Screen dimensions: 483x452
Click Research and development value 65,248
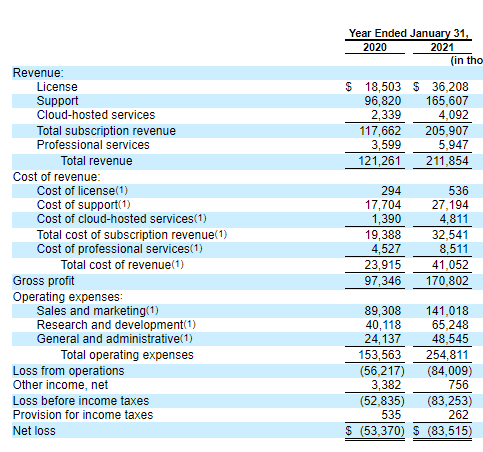point(450,325)
